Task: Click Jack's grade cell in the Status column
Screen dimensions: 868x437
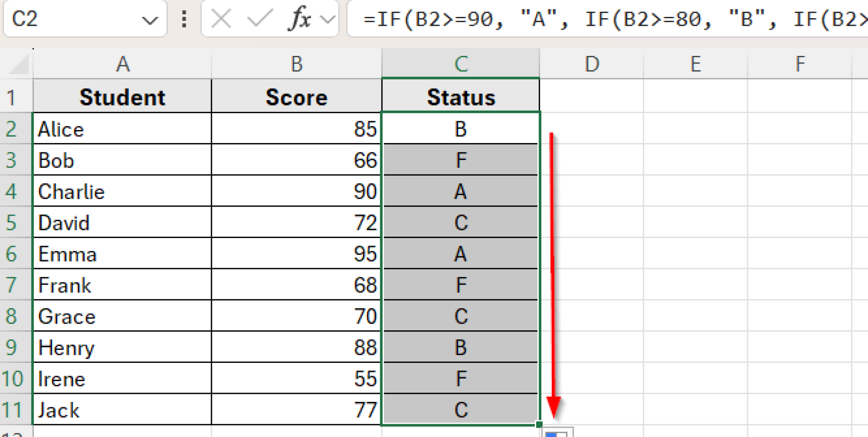Action: [x=460, y=409]
